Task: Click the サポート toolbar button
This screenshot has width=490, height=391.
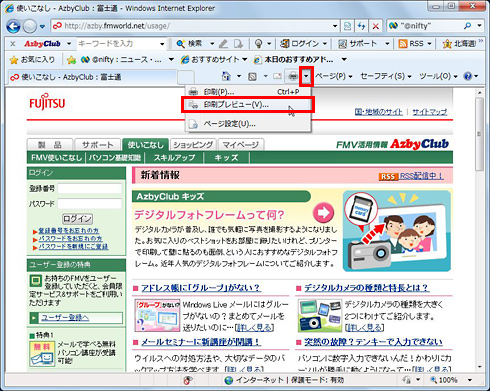Action: 358,44
